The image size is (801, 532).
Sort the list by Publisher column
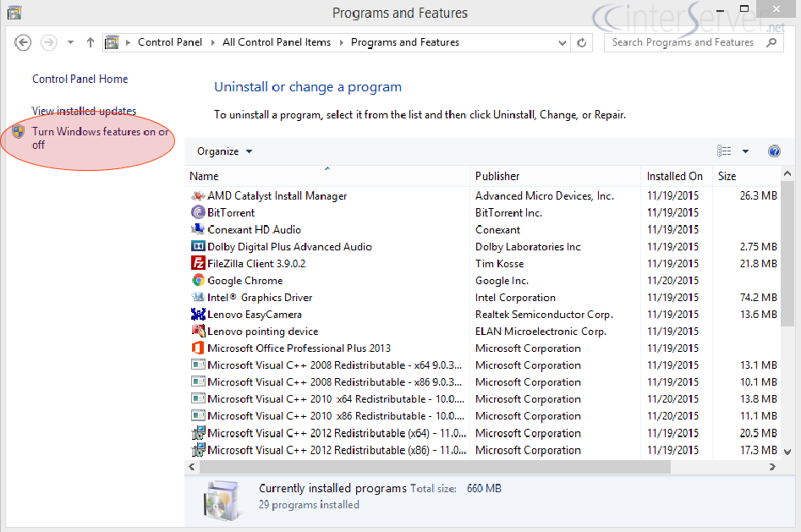click(555, 176)
